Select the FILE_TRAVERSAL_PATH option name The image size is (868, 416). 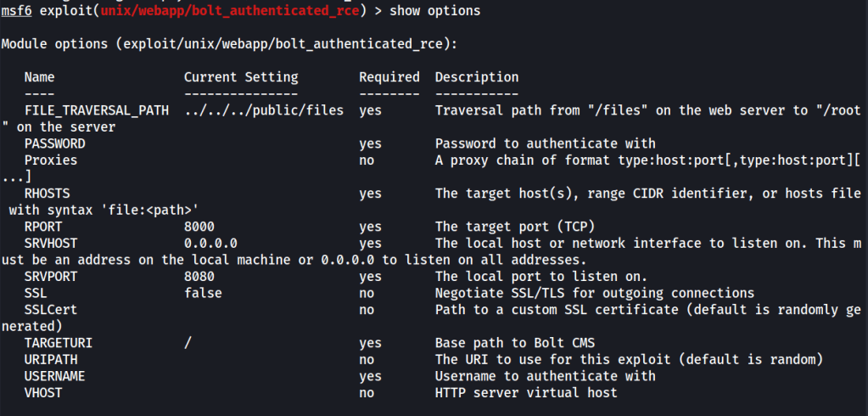point(97,110)
